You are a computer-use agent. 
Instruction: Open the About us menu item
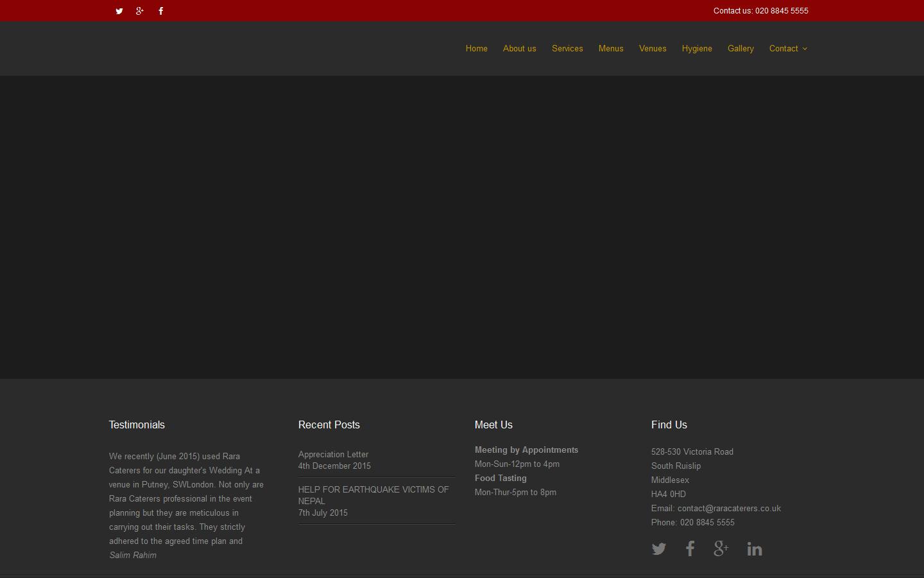click(520, 49)
